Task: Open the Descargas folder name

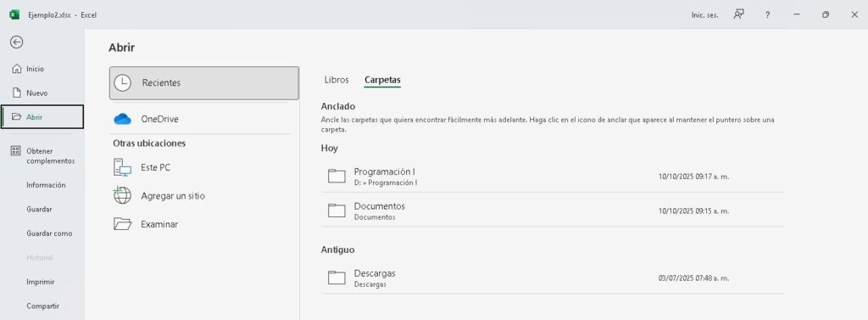Action: 375,273
